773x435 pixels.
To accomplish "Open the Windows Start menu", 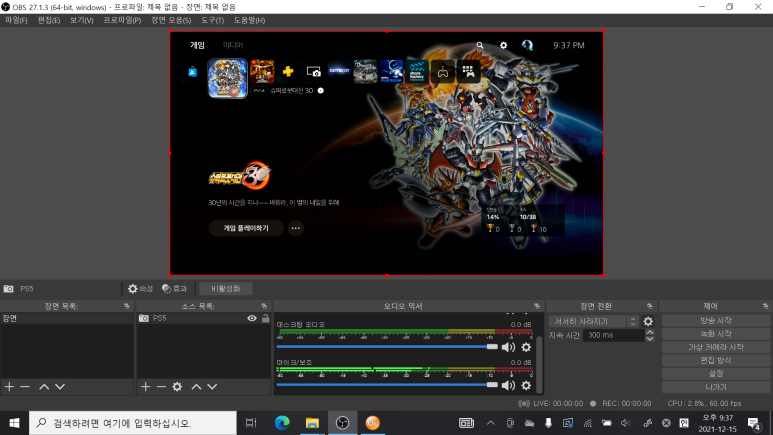I will [x=14, y=423].
